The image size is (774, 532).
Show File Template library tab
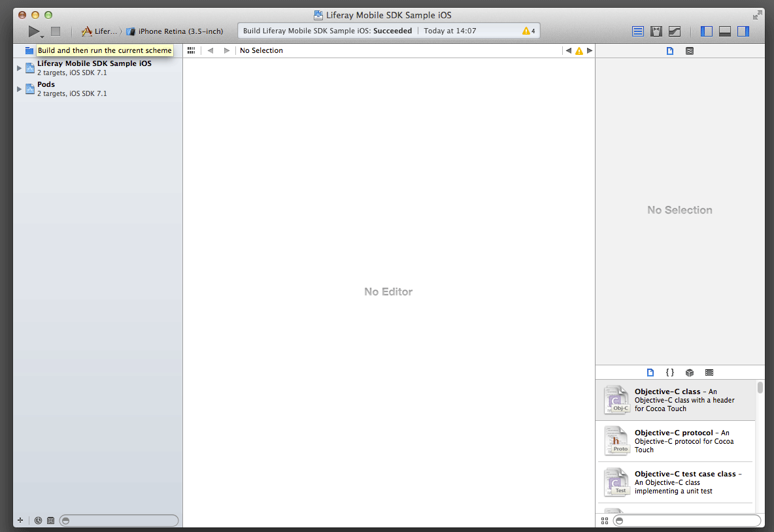coord(650,373)
